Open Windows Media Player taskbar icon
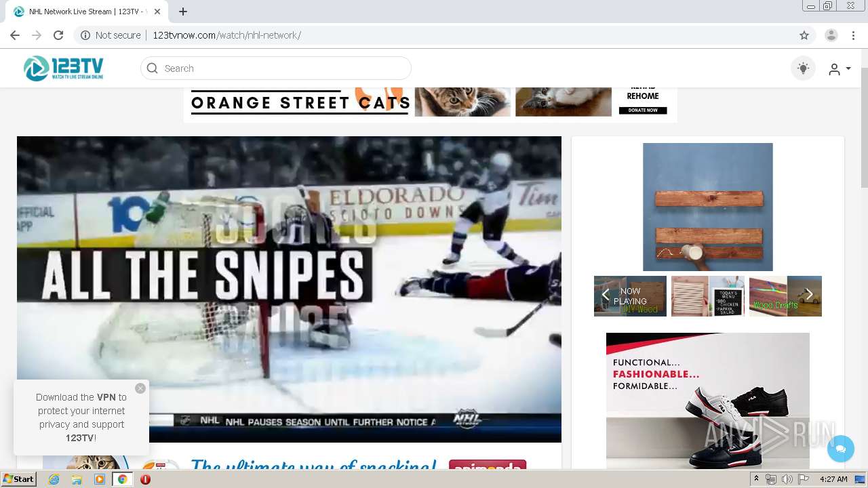Screen dimensions: 868x488 click(100, 479)
